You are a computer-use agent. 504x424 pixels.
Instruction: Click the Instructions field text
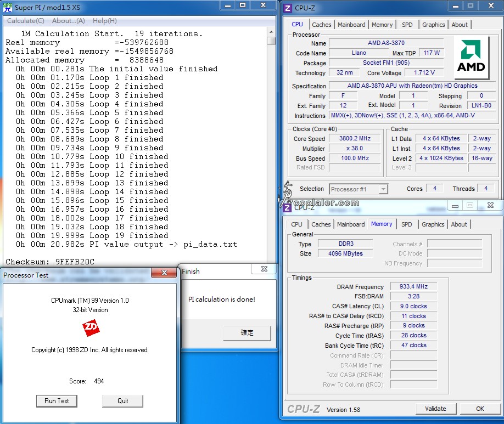tap(412, 115)
